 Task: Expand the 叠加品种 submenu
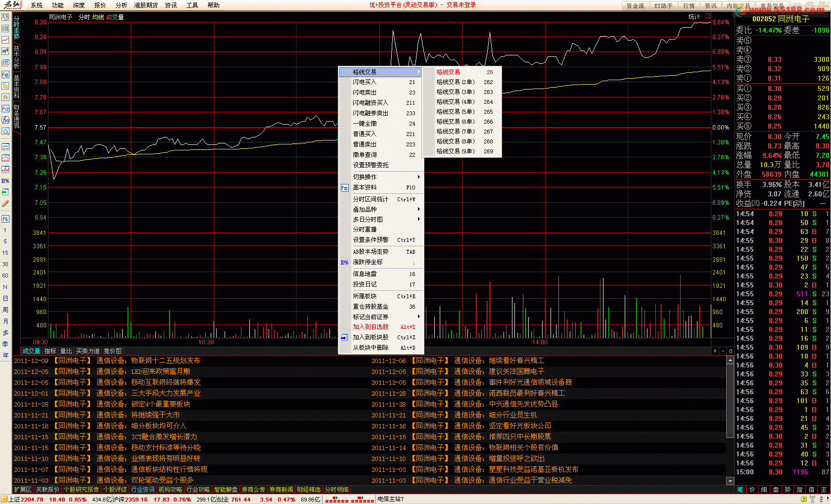pyautogui.click(x=380, y=210)
